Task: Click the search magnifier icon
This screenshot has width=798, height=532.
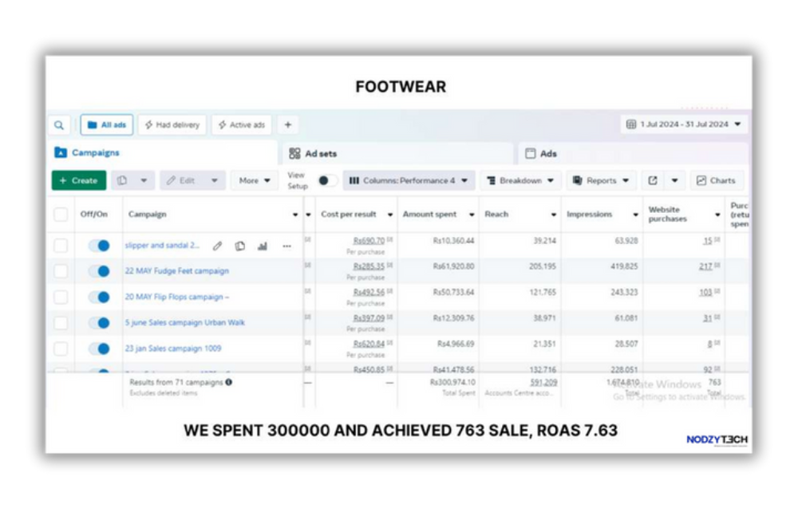Action: point(59,125)
